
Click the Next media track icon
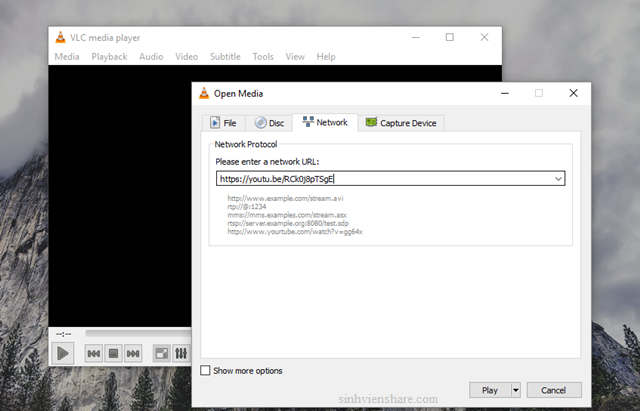pos(133,353)
